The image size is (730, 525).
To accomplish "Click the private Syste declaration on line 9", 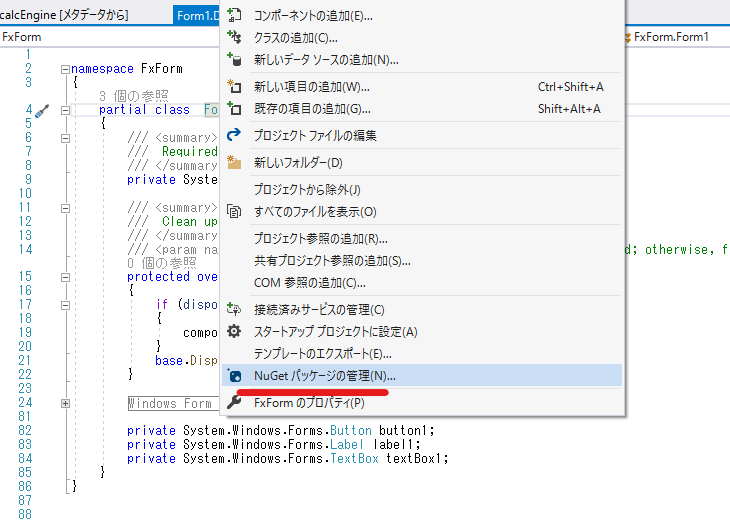I will pyautogui.click(x=172, y=180).
